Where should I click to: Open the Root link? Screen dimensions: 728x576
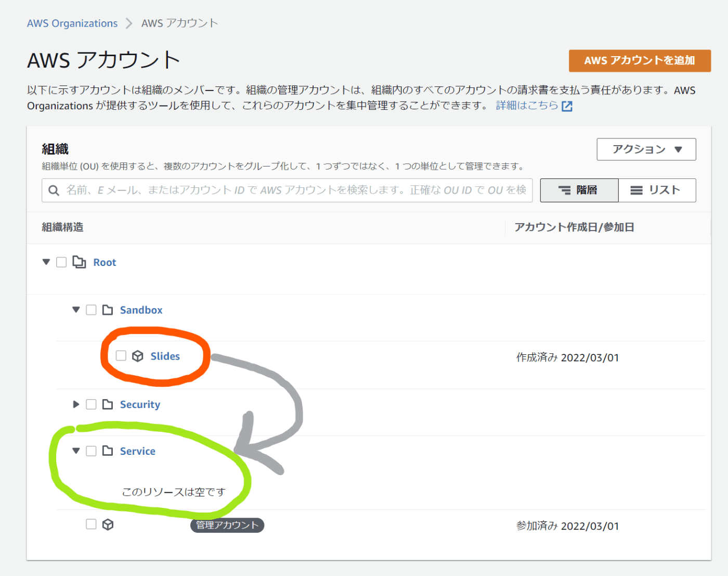click(105, 262)
